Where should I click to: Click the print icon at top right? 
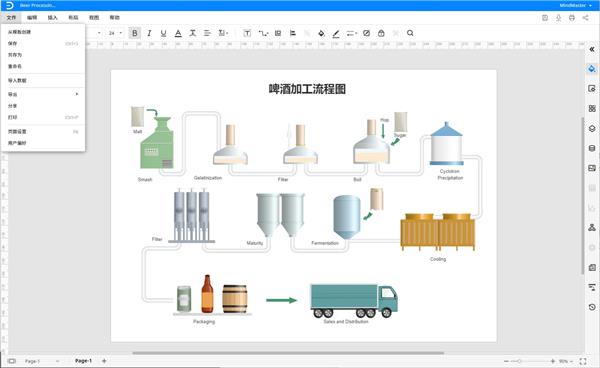coord(572,18)
